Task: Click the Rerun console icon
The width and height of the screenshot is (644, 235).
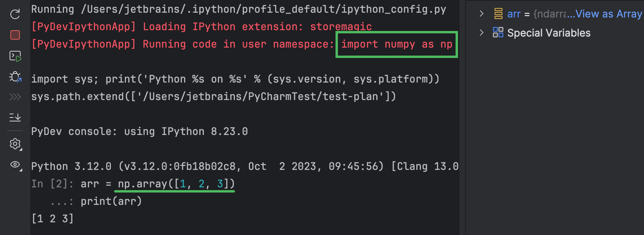Action: [x=15, y=15]
